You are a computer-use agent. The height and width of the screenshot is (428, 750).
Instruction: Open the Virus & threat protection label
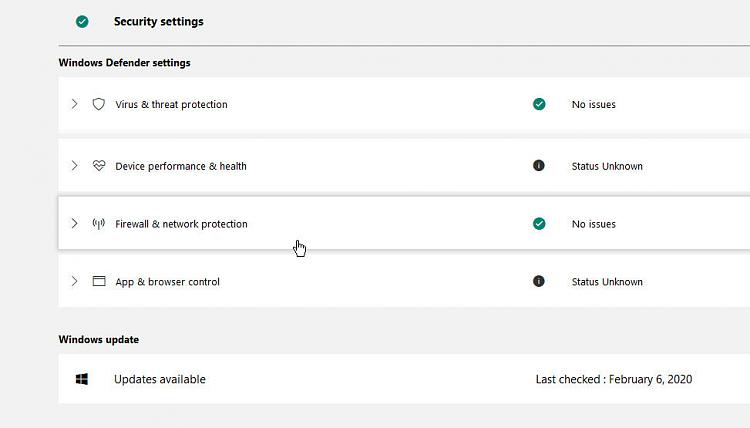tap(171, 104)
